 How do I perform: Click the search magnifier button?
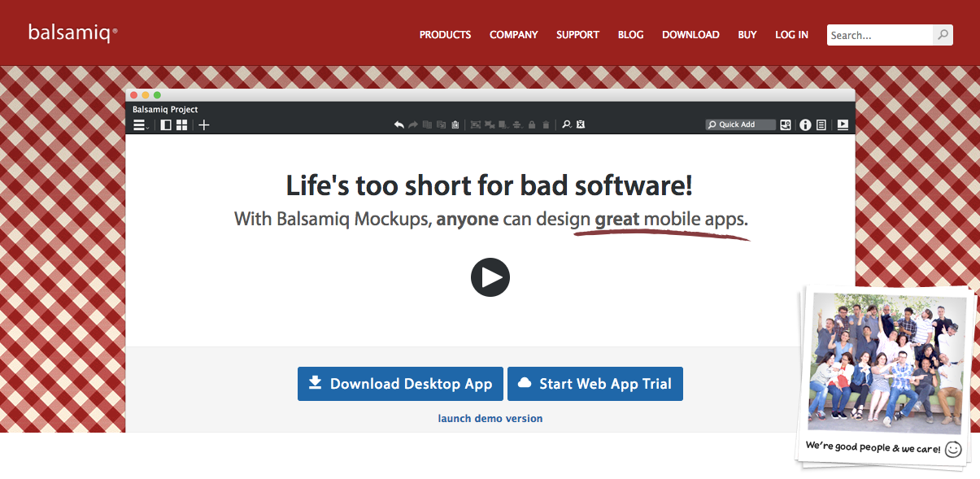(943, 35)
